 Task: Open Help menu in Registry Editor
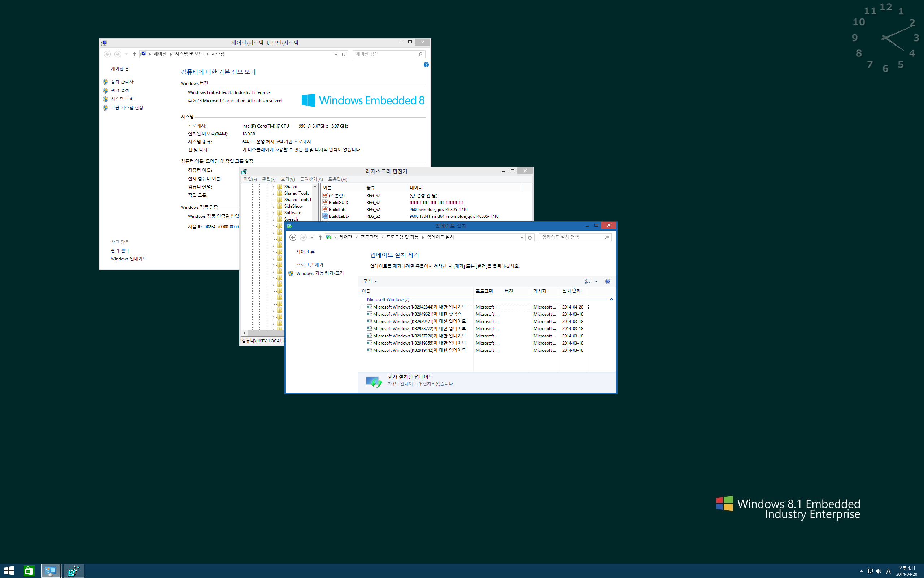(337, 179)
